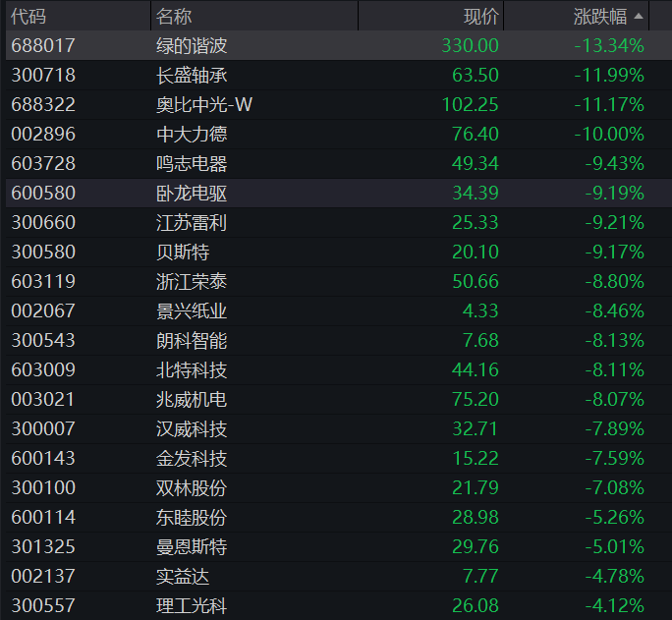Select stock code 300660
Viewport: 672px width, 620px height.
(x=43, y=223)
